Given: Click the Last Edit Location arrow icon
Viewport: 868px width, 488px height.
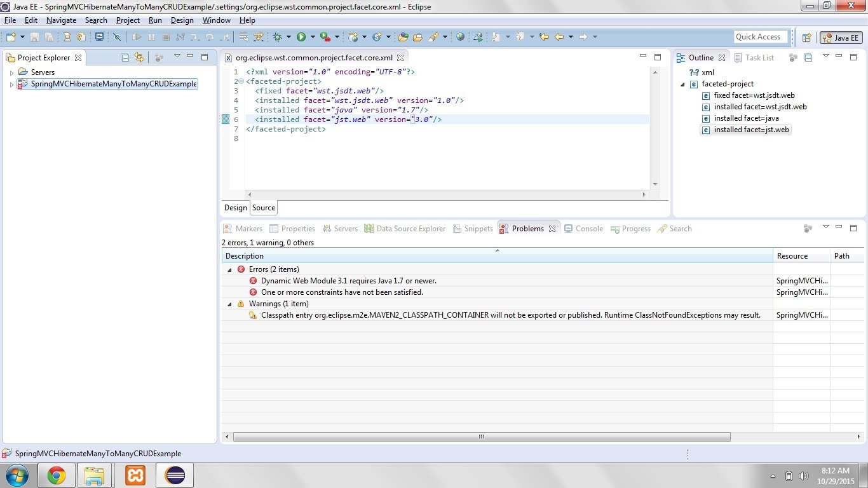Looking at the screenshot, I should coord(544,37).
